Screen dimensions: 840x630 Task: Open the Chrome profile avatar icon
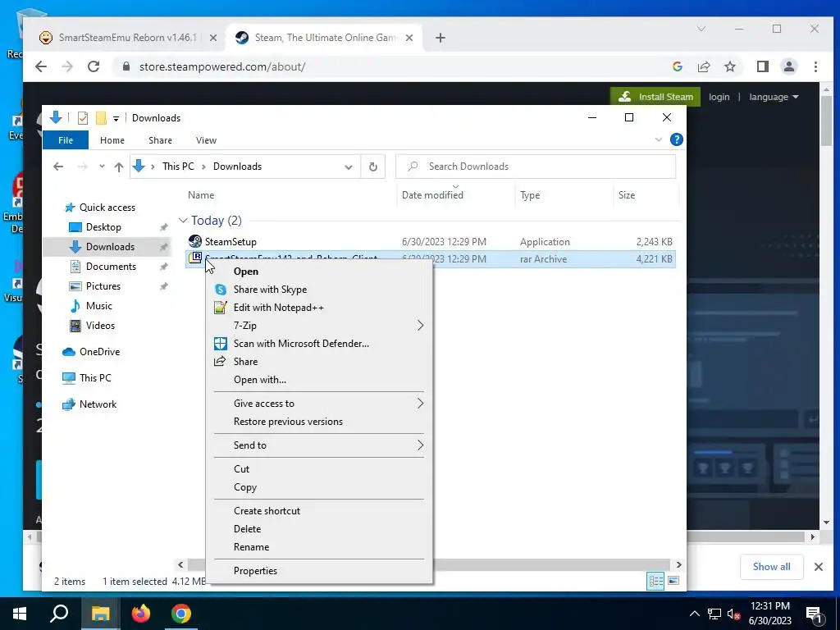click(788, 66)
